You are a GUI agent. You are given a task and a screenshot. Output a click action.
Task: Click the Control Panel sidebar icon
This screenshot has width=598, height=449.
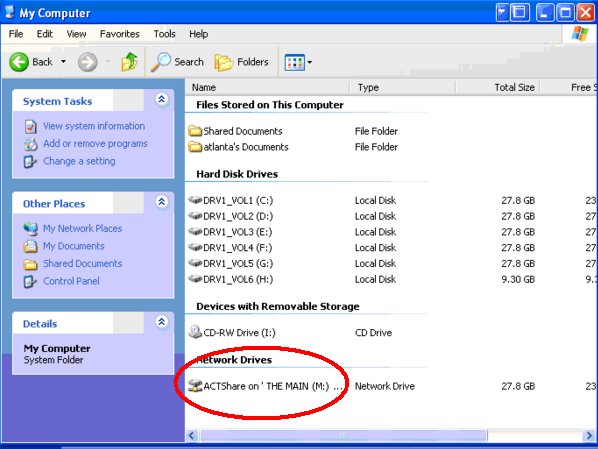[31, 281]
